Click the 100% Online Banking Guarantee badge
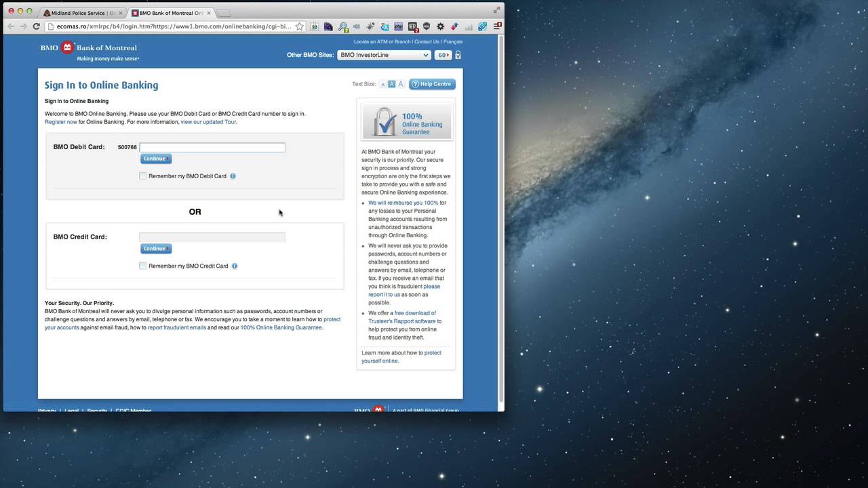 pos(407,122)
